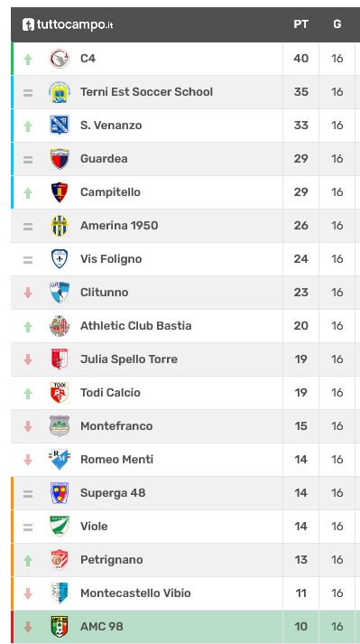
Task: Click the tuttocampo.it logo in header
Action: [x=68, y=24]
